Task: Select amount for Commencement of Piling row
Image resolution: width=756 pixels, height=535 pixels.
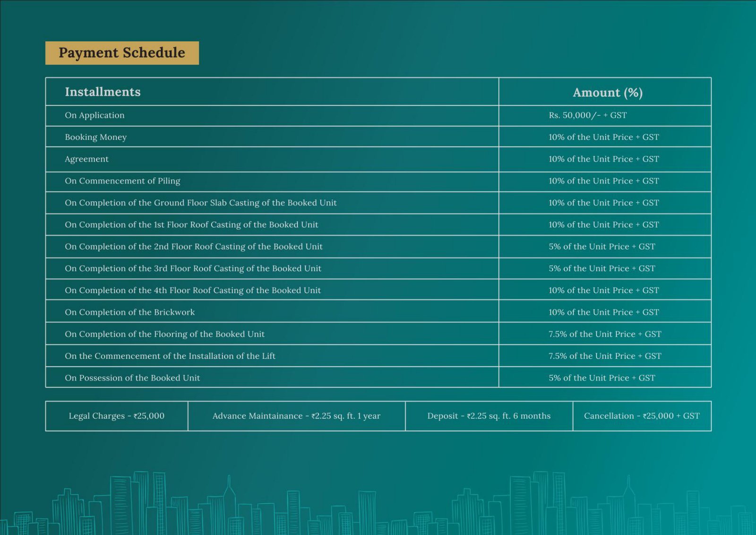Action: tap(604, 181)
